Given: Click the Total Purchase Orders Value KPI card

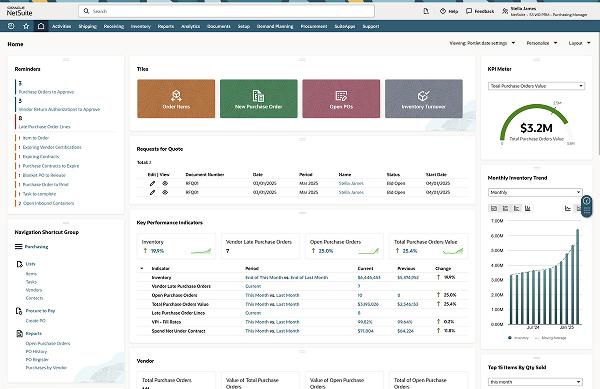Looking at the screenshot, I should pyautogui.click(x=429, y=246).
